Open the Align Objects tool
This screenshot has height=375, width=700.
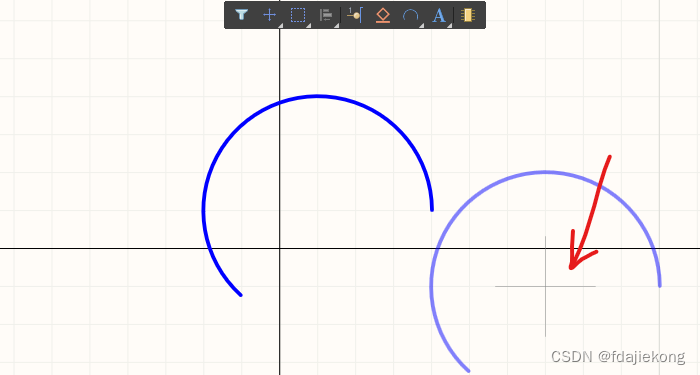click(x=326, y=15)
